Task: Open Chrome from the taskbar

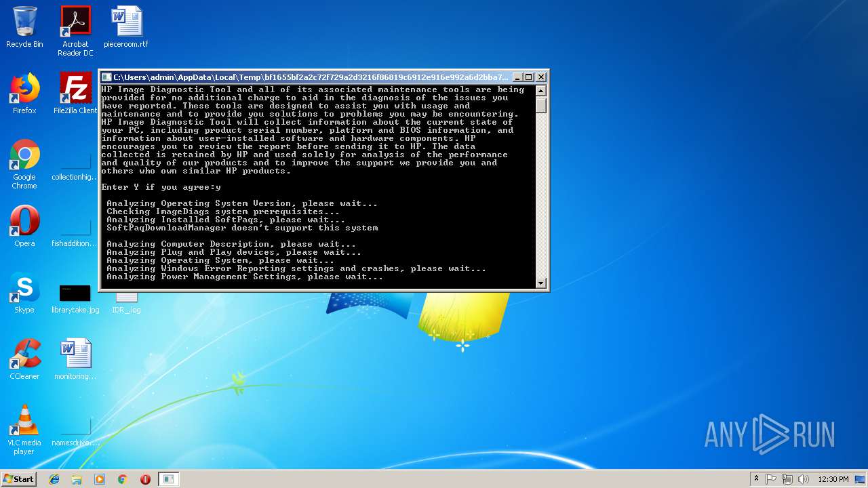Action: [x=122, y=479]
